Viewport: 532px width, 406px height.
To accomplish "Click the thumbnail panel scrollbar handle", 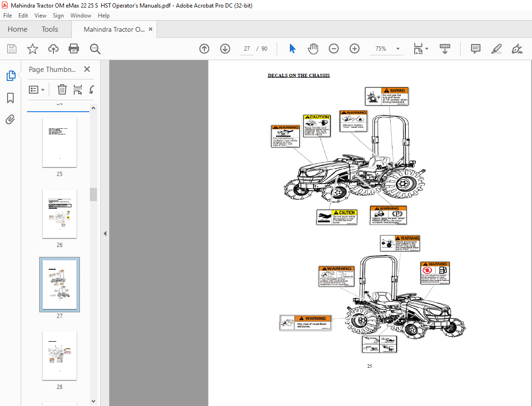I will tap(93, 194).
